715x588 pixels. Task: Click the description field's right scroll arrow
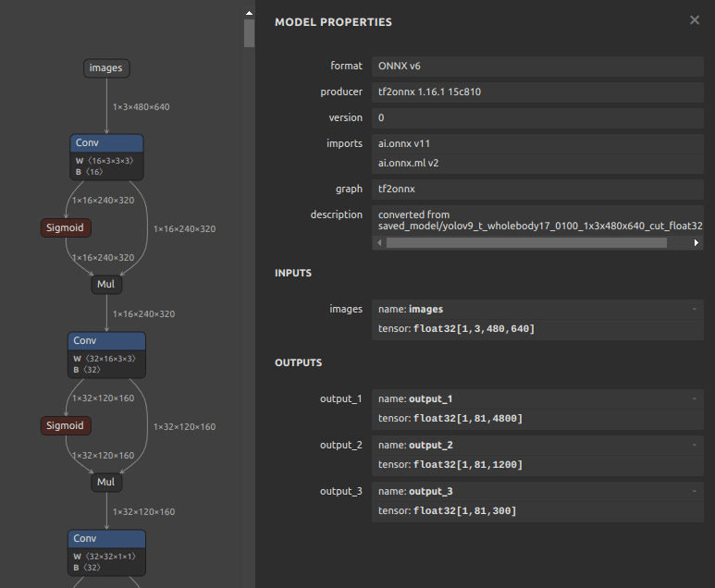point(697,243)
